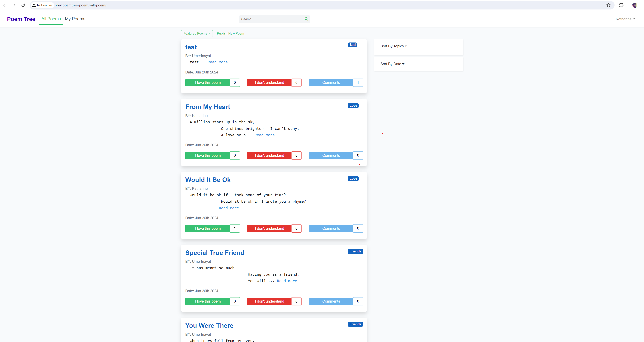Select the All Poems tab
Screen dimensions: 644x342
point(51,19)
